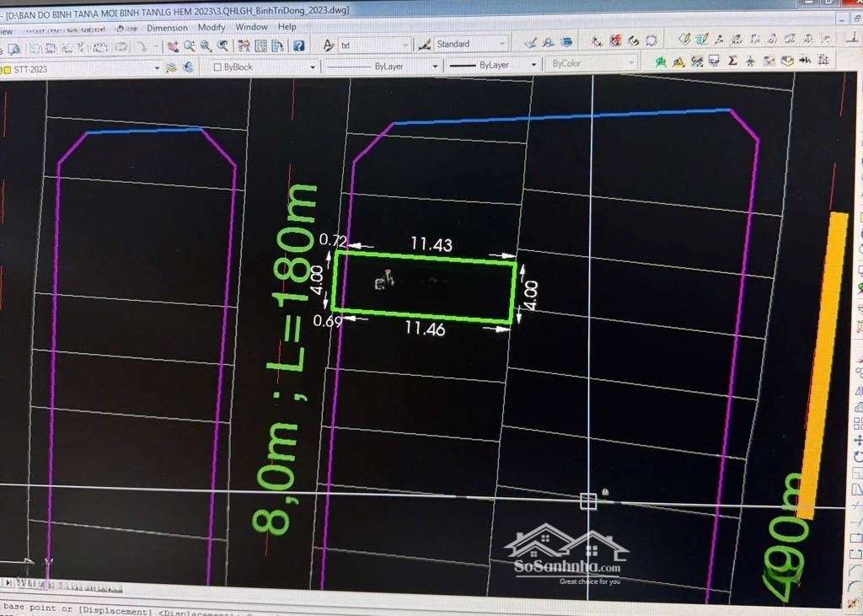Open the ByBlock color dropdown
Screen dimensions: 863x616
[x=312, y=67]
